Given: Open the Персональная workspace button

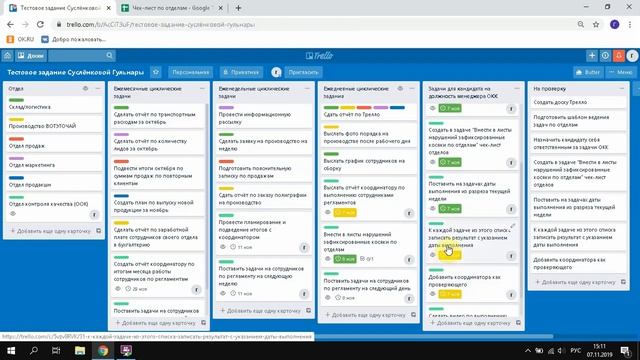Looking at the screenshot, I should [190, 72].
